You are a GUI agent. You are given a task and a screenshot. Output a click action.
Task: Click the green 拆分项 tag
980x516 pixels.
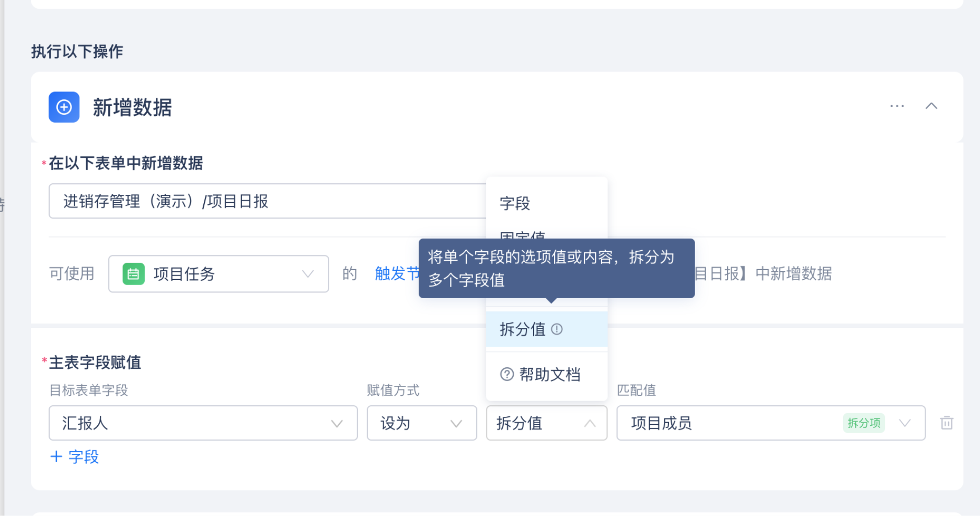coord(864,423)
